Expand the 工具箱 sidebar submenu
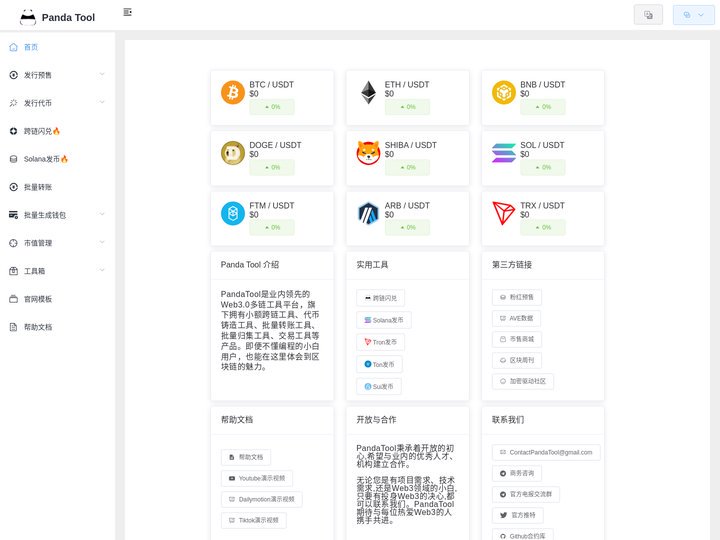Screen dimensions: 720x540 pyautogui.click(x=57, y=271)
